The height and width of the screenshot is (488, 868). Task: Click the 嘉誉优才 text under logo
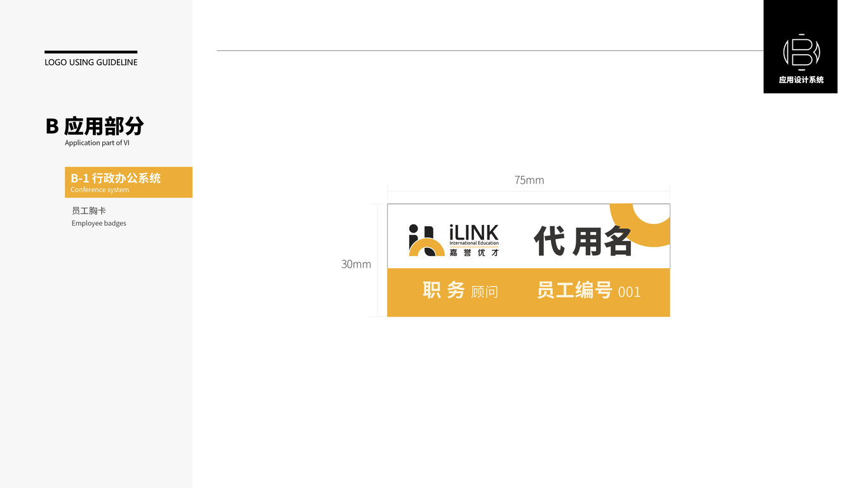pyautogui.click(x=474, y=253)
